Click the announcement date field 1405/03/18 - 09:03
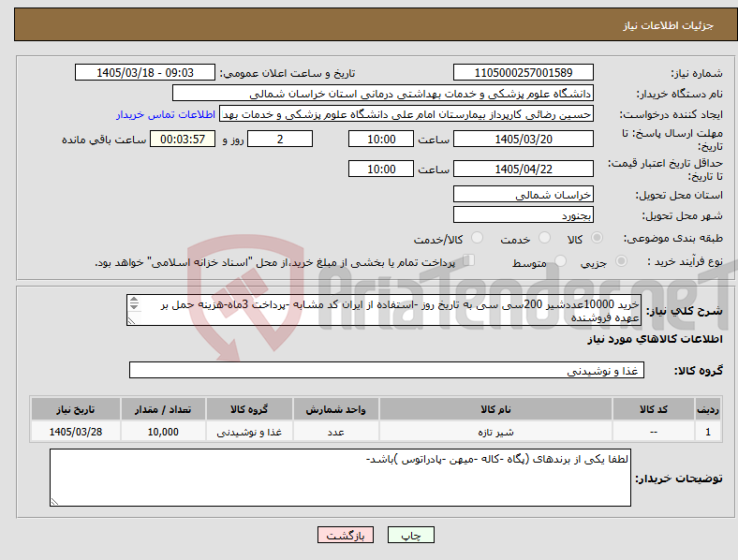The image size is (738, 560). [x=145, y=72]
